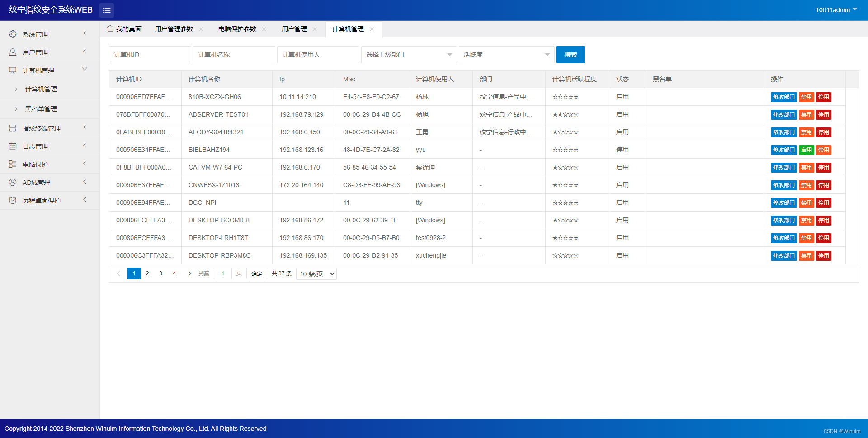Close the 用户管理 tab
The height and width of the screenshot is (438, 868).
click(315, 29)
